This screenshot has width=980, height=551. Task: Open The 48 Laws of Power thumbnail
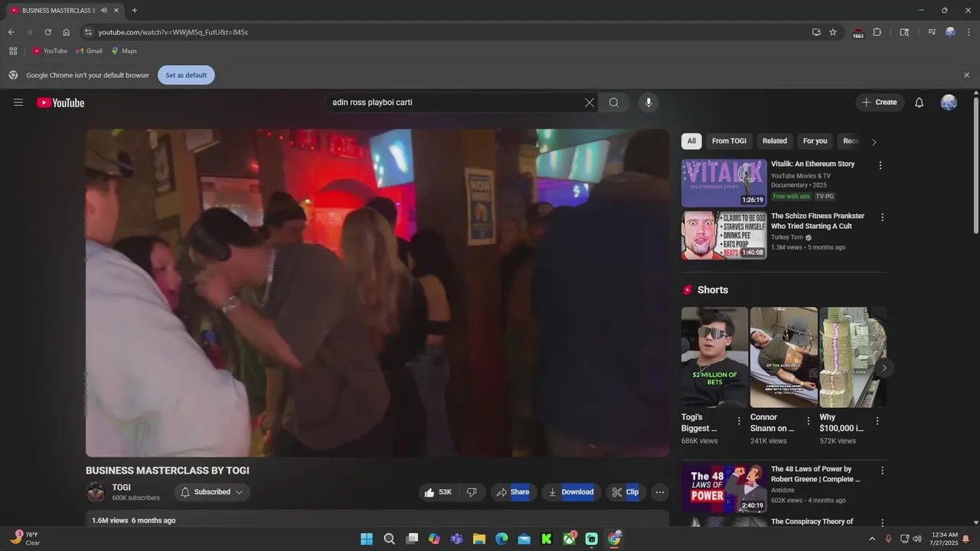coord(724,488)
